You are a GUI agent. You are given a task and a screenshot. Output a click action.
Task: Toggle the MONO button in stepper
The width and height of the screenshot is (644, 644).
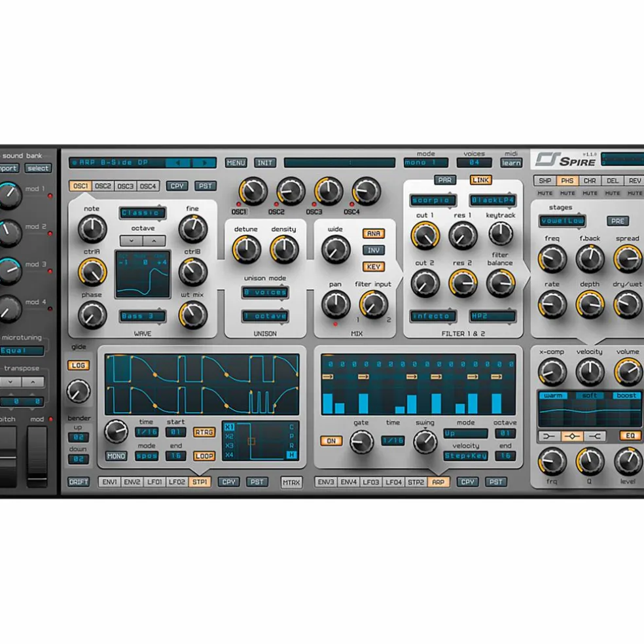pyautogui.click(x=116, y=456)
